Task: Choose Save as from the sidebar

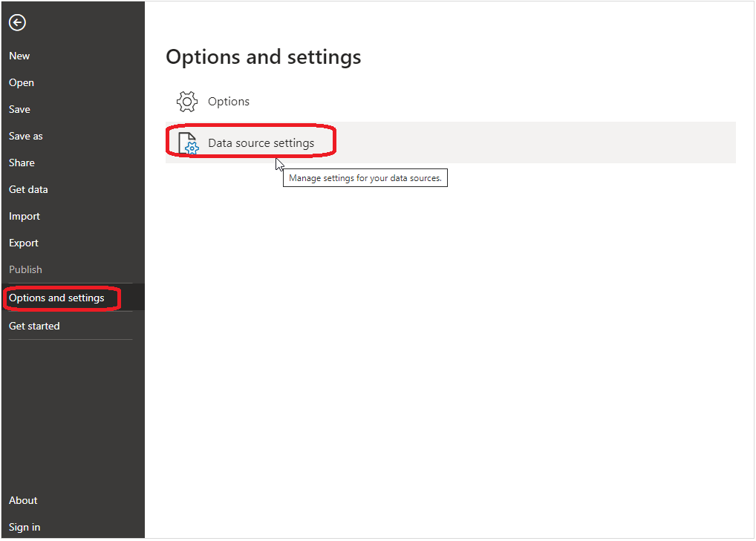Action: click(x=25, y=137)
